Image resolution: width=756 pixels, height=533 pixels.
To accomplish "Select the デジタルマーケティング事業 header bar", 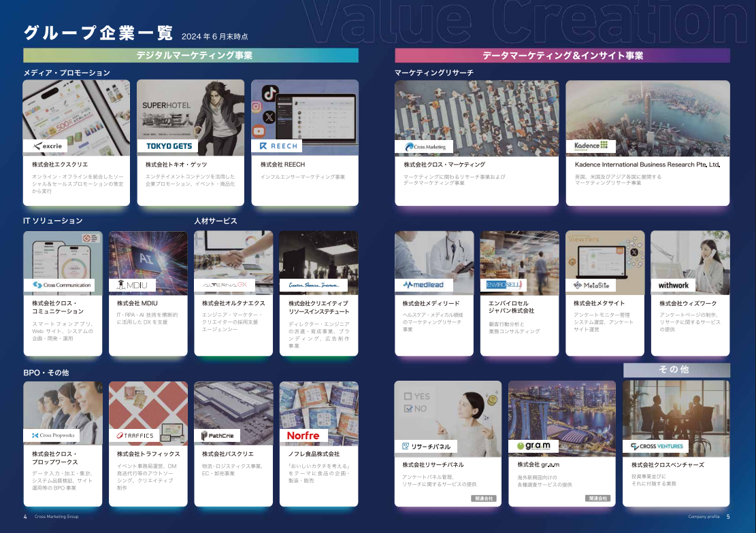I will (191, 56).
